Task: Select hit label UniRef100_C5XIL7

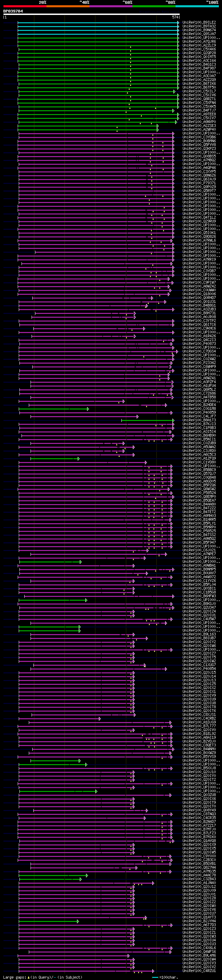Action: (199, 91)
